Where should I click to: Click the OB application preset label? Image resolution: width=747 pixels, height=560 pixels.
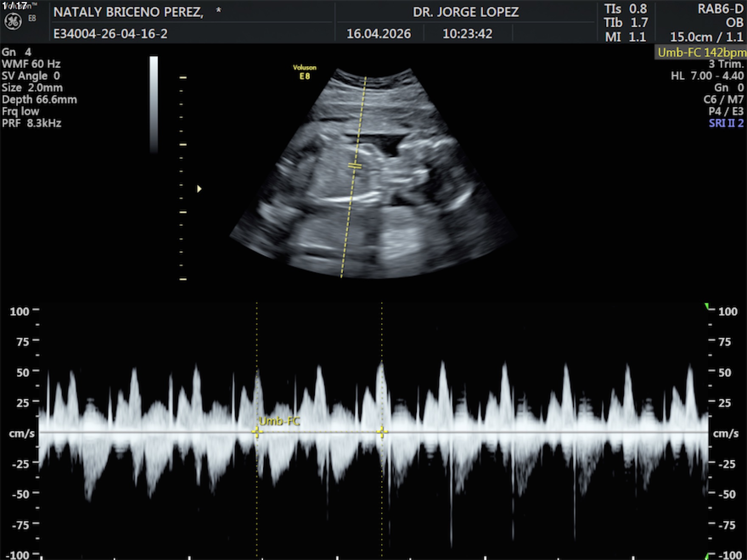click(734, 23)
